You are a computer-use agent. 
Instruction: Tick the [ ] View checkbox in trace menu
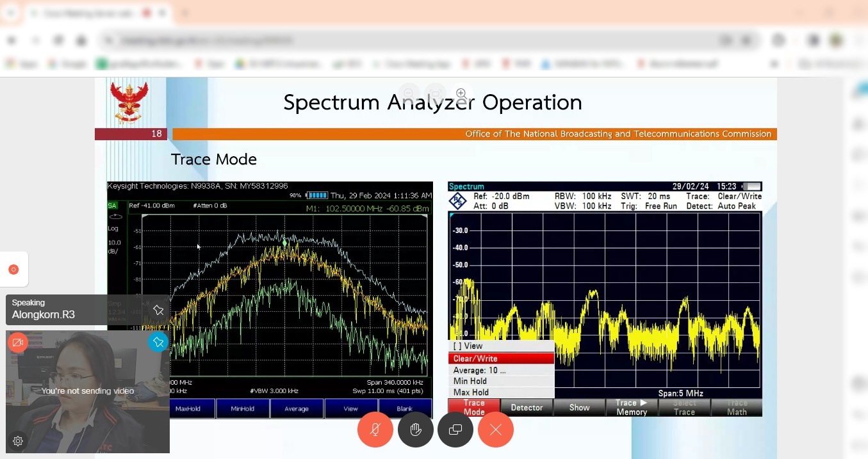pyautogui.click(x=501, y=346)
